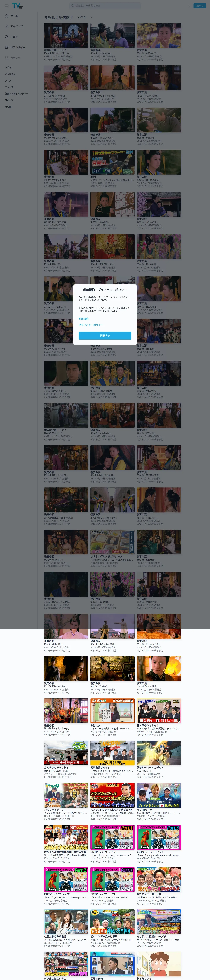210x980 pixels.
Task: Click the home icon in sidebar
Action: pos(7,16)
